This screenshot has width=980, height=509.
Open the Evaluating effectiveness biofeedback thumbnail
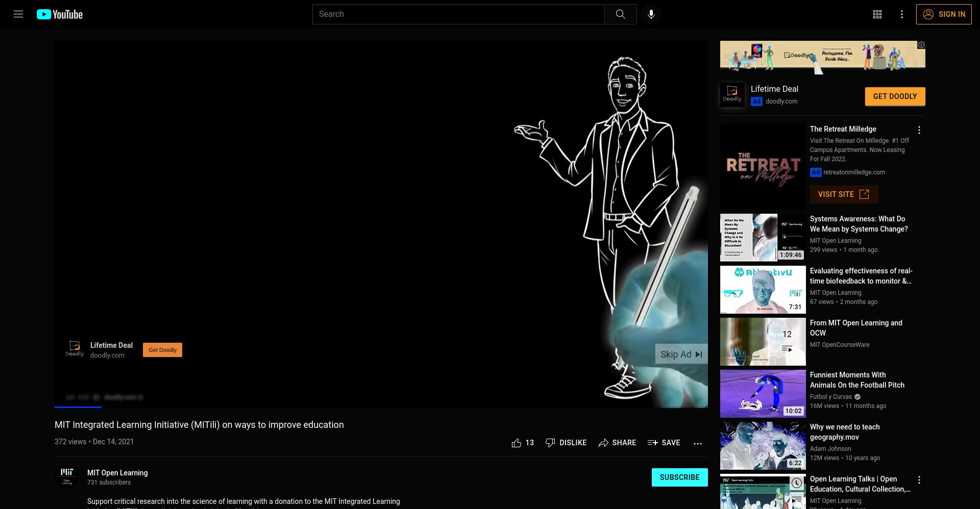763,290
